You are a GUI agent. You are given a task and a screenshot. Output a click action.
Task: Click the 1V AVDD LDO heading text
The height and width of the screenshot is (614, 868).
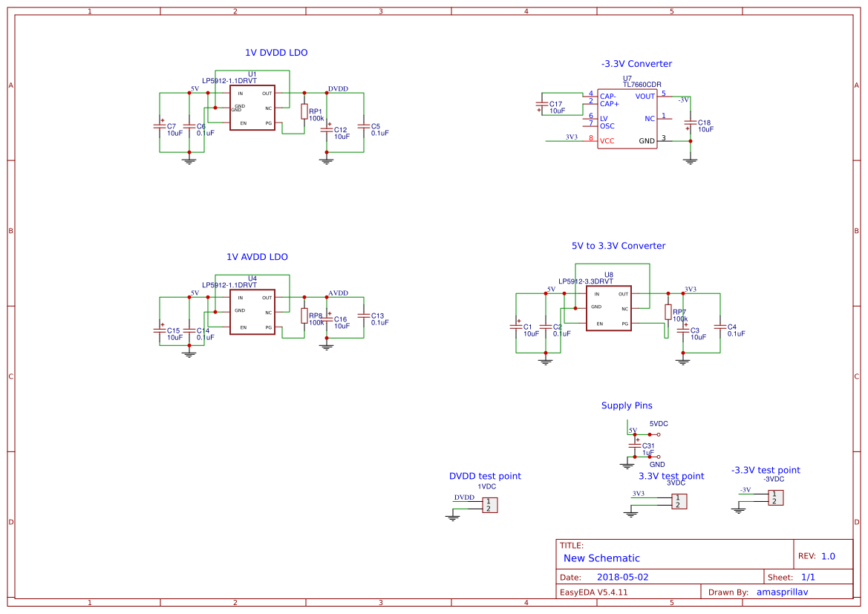[x=258, y=256]
